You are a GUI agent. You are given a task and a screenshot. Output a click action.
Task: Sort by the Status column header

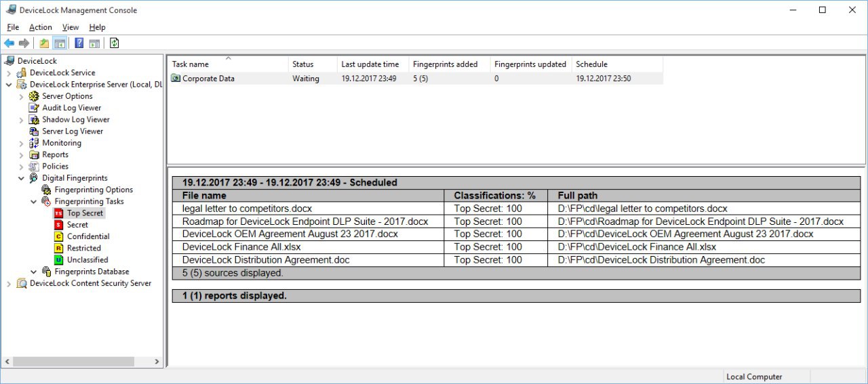click(x=313, y=64)
